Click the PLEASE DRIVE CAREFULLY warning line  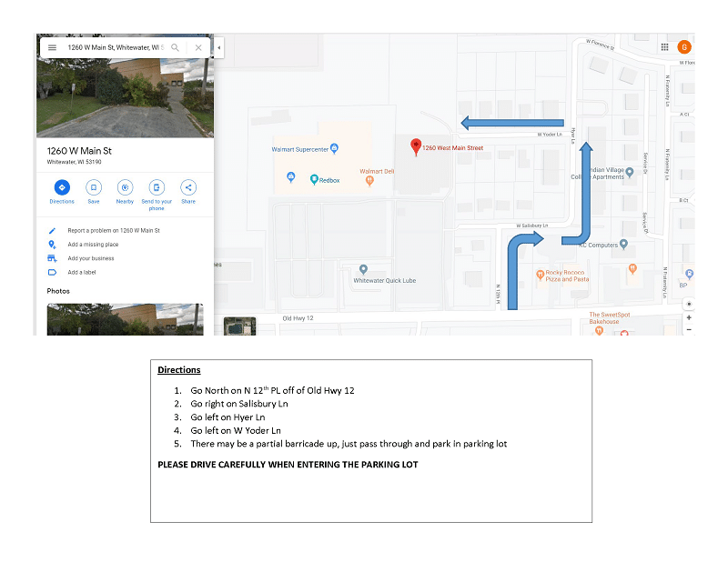click(x=288, y=465)
